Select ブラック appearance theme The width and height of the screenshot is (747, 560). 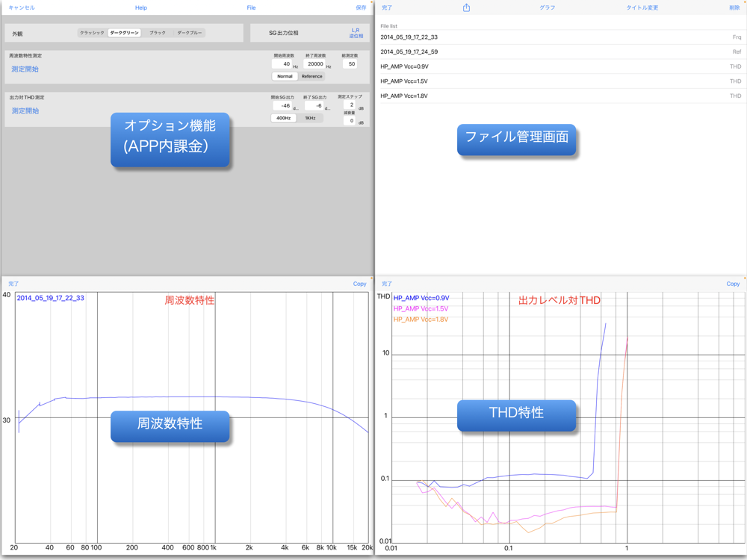(x=158, y=33)
